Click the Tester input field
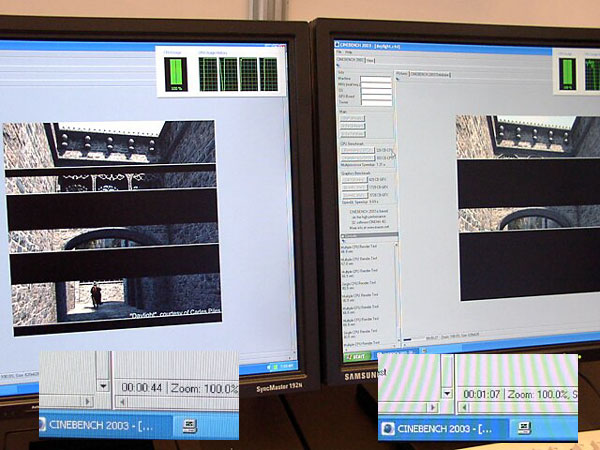The height and width of the screenshot is (450, 600). 376,102
